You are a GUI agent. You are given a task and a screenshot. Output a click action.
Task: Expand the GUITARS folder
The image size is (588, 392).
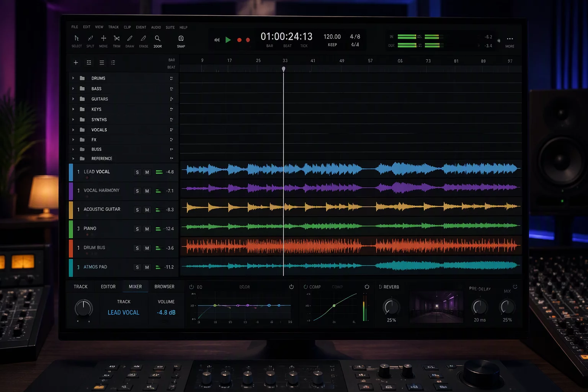click(x=73, y=99)
